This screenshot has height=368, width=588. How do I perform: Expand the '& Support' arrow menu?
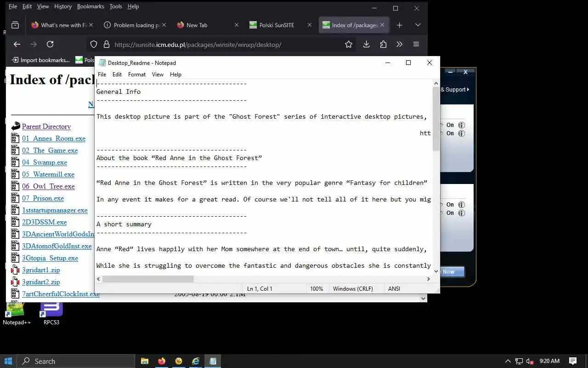(x=468, y=89)
